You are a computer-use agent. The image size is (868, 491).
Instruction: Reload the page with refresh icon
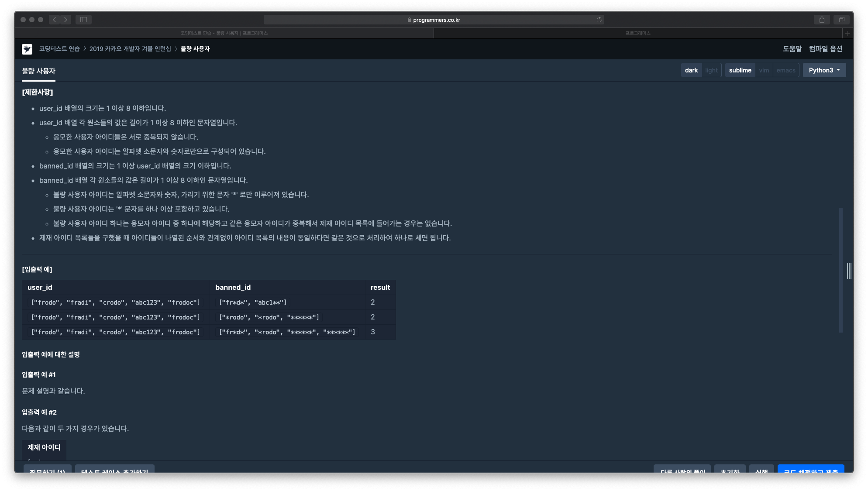pyautogui.click(x=599, y=20)
